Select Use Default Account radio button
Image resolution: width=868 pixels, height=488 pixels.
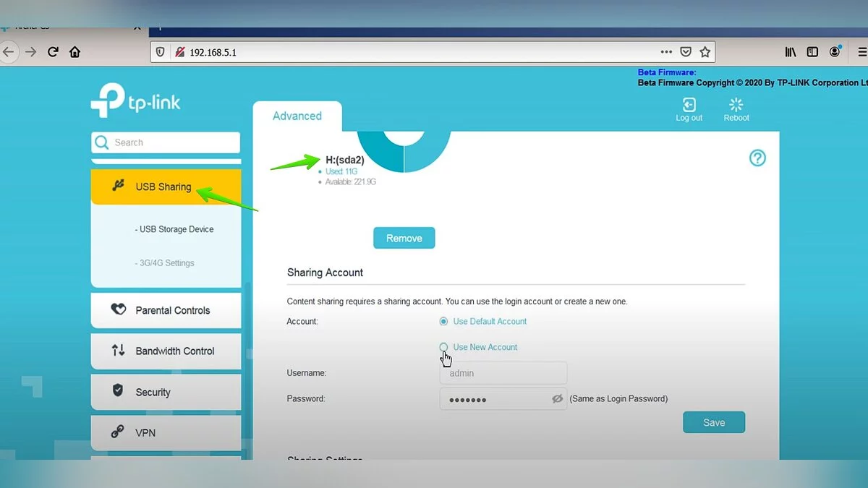(444, 321)
